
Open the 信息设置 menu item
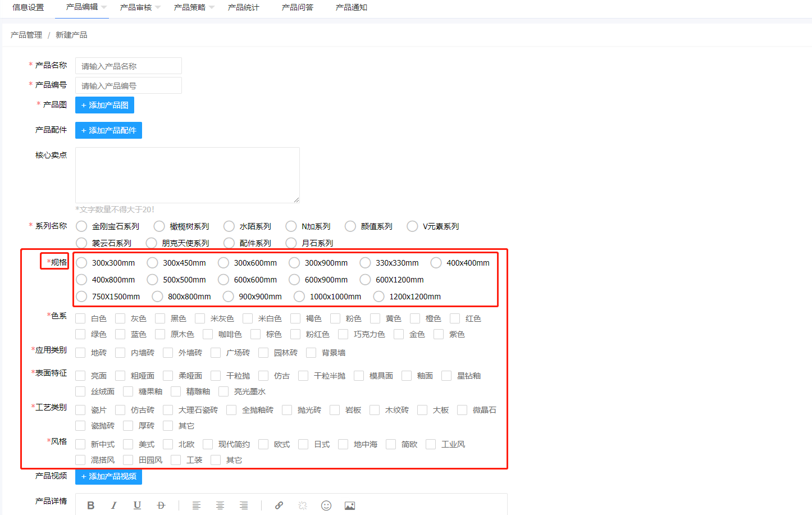pyautogui.click(x=28, y=7)
